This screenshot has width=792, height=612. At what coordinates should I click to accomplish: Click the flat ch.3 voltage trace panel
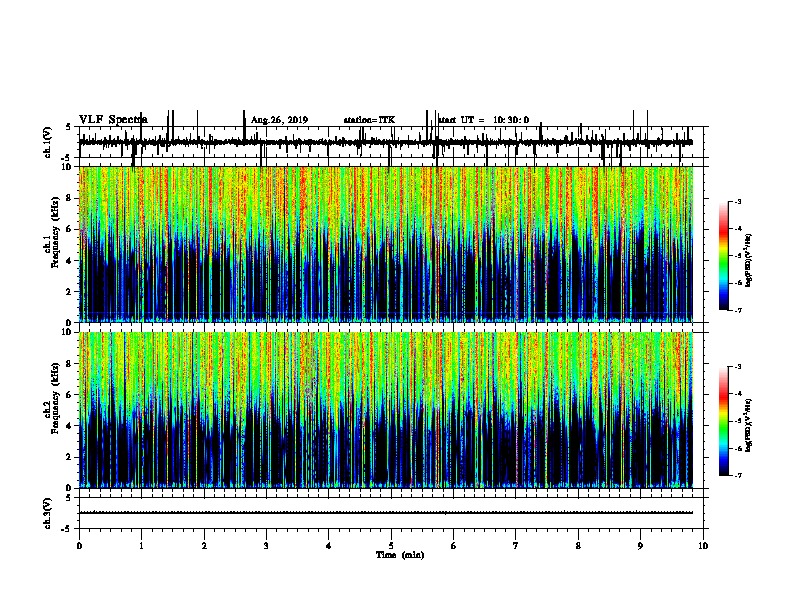(391, 513)
